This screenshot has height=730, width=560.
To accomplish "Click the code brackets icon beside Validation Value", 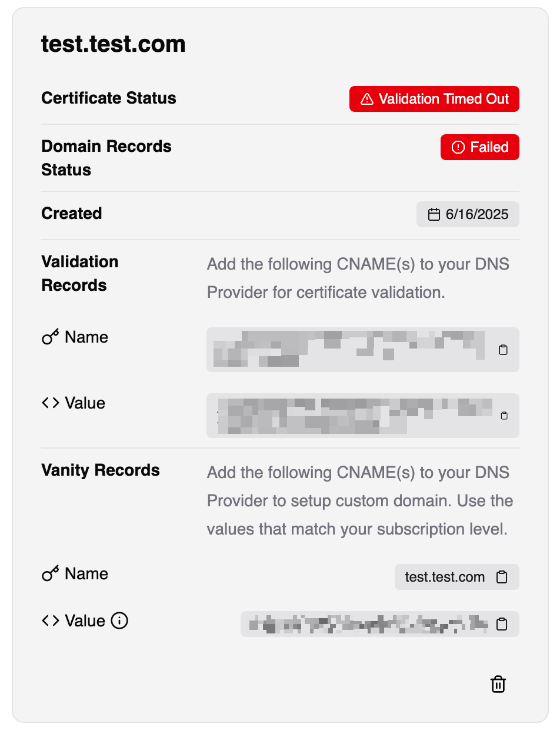I will (x=49, y=403).
